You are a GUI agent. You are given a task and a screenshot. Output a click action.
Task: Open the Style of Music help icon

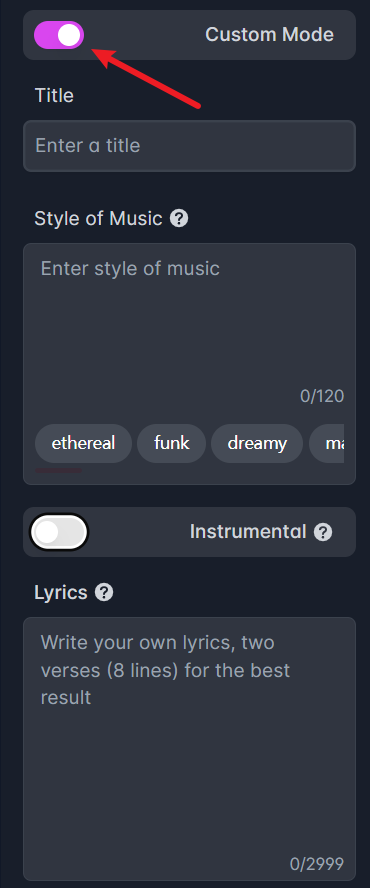coord(179,218)
